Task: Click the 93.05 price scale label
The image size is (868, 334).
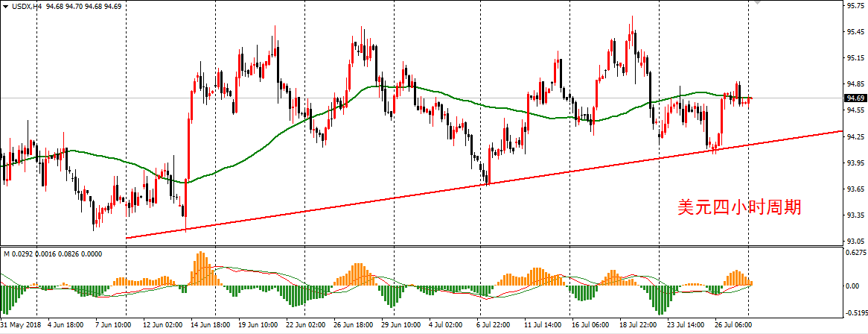Action: coord(855,242)
